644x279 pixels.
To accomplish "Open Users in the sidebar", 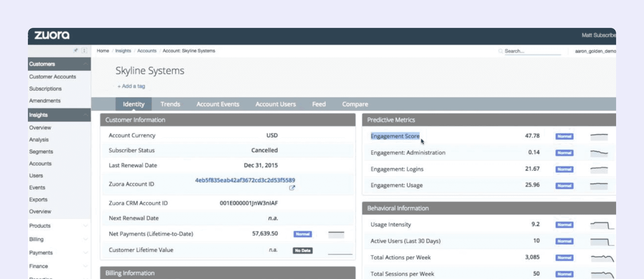I will click(36, 176).
